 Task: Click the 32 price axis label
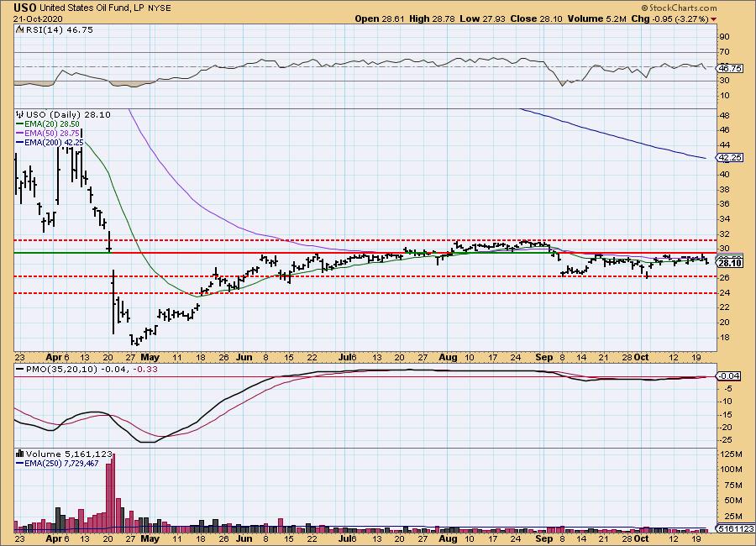724,234
